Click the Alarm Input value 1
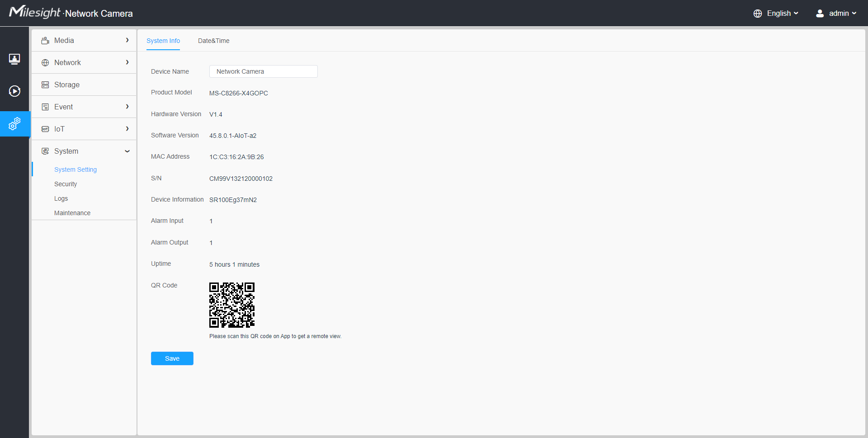 [x=211, y=221]
